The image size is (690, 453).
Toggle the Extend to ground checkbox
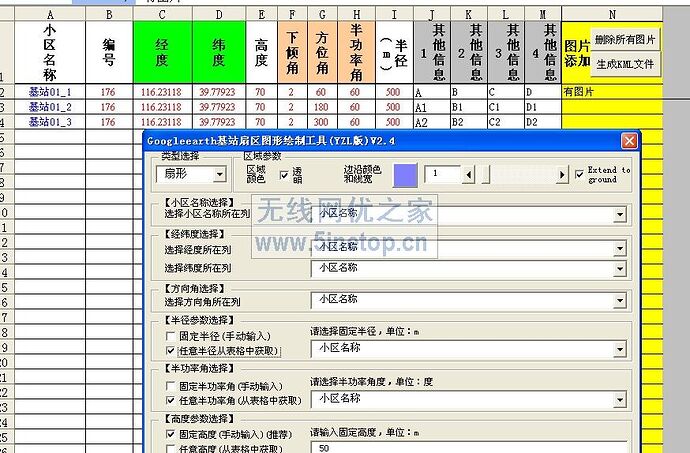(580, 175)
